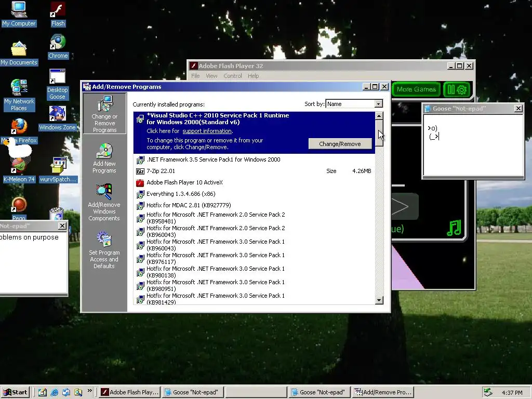The height and width of the screenshot is (399, 532).
Task: Open the File menu in Flash Player
Action: (x=195, y=76)
